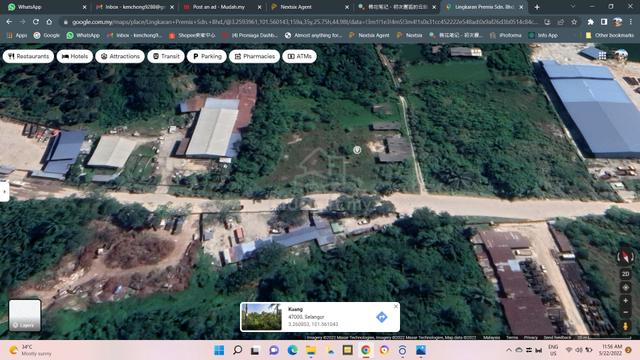Click the dropped pin marker on map

point(357,150)
